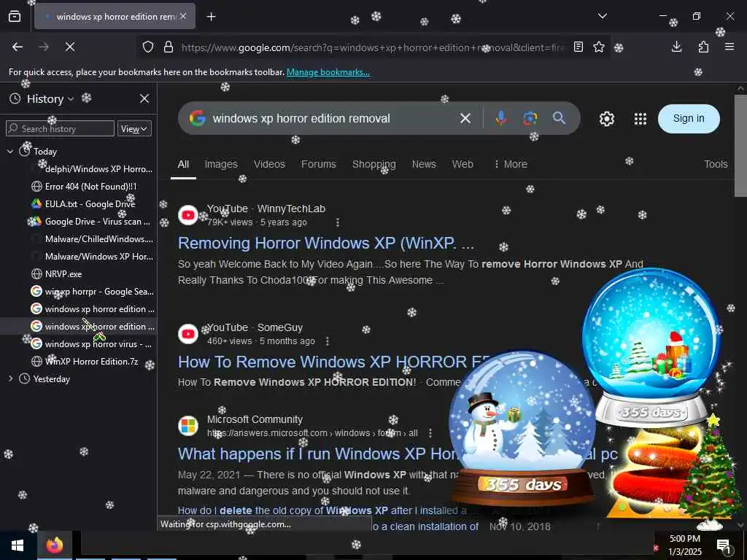Click the Search history input field
The width and height of the screenshot is (747, 560).
click(x=60, y=128)
